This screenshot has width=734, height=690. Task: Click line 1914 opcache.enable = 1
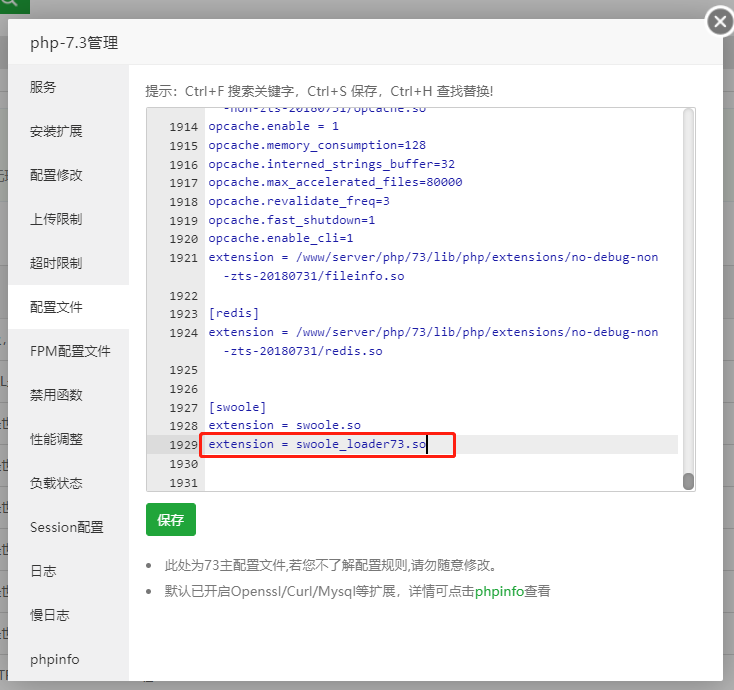click(x=273, y=126)
